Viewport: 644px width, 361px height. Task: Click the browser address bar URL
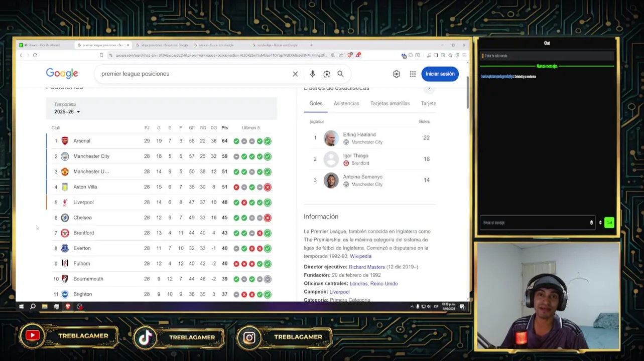click(x=221, y=55)
